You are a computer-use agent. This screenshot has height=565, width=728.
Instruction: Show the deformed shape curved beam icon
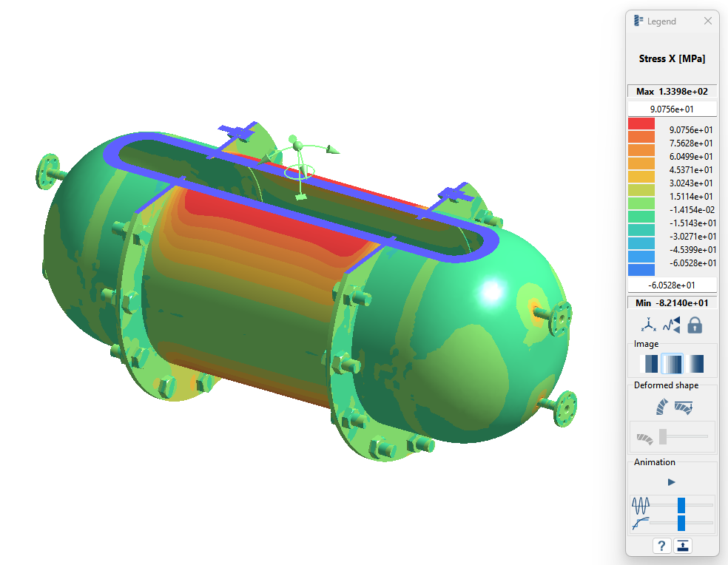point(661,407)
